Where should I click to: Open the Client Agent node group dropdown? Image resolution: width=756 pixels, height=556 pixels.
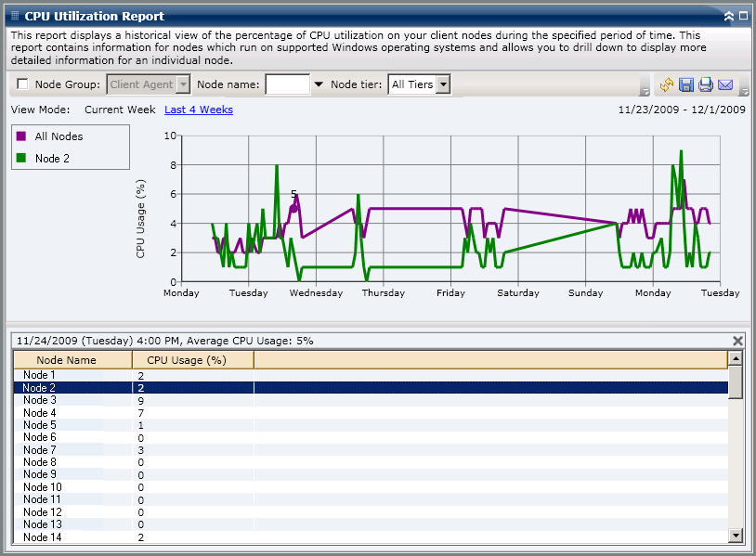coord(183,84)
